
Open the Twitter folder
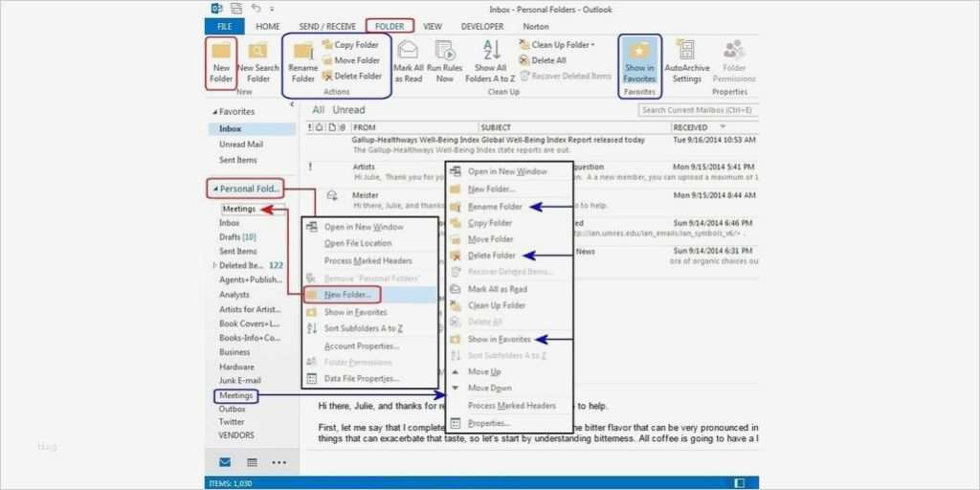tap(232, 422)
